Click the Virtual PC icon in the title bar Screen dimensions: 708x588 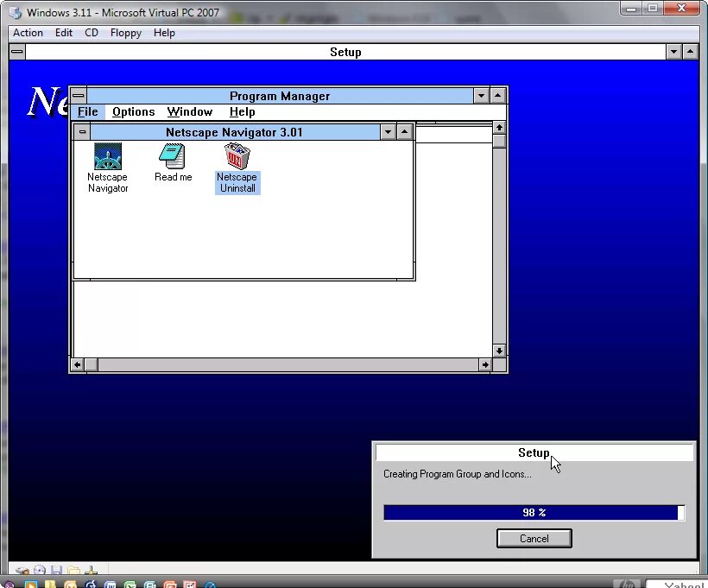16,13
